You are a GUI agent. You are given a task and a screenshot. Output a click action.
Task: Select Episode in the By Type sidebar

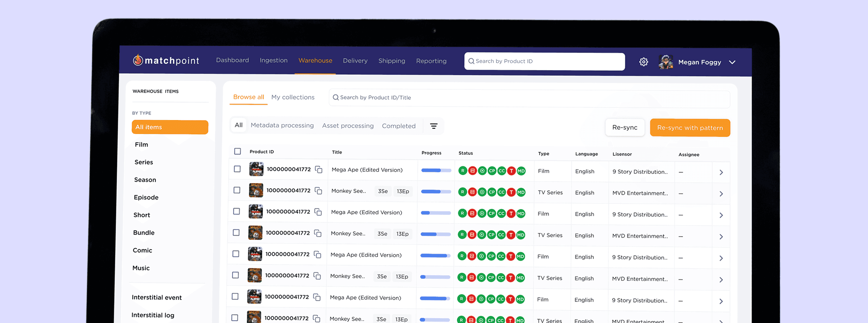click(x=146, y=197)
